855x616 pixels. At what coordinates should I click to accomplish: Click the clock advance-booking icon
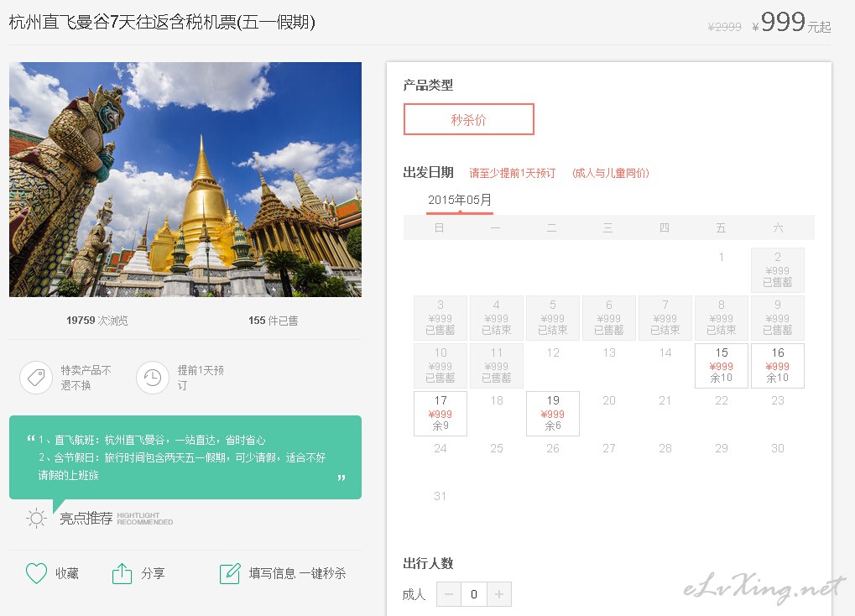click(152, 378)
